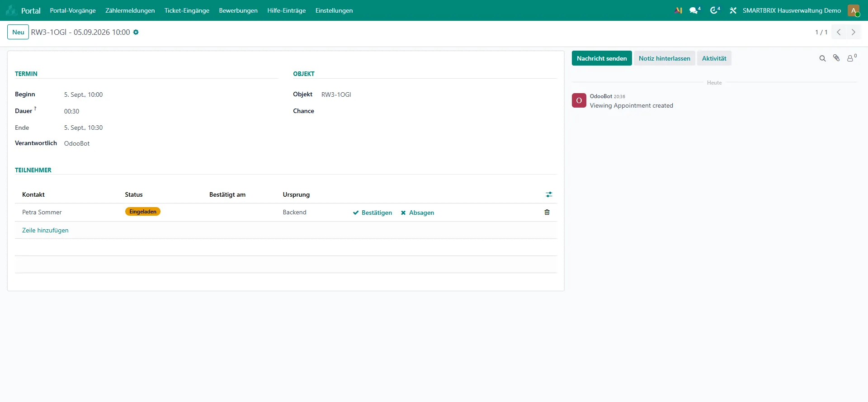Screen dimensions: 868x402
Task: Search chatter messages magnifier icon
Action: tap(822, 58)
